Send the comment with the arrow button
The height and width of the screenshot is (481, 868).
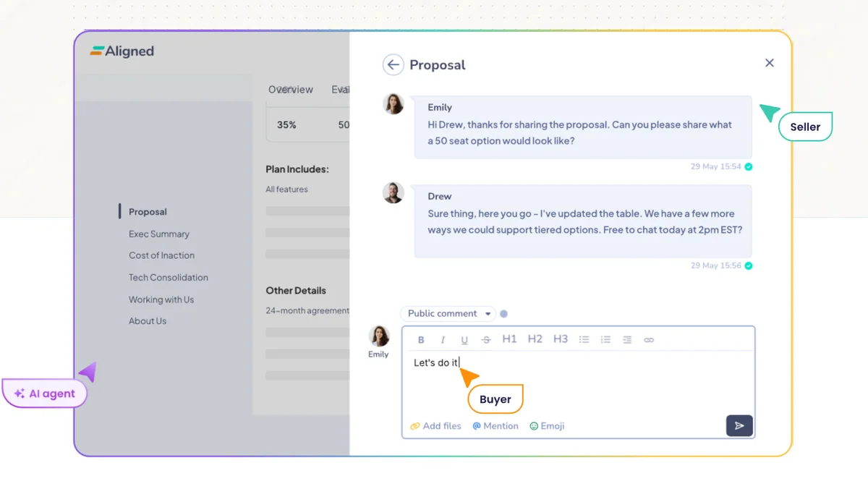click(739, 426)
